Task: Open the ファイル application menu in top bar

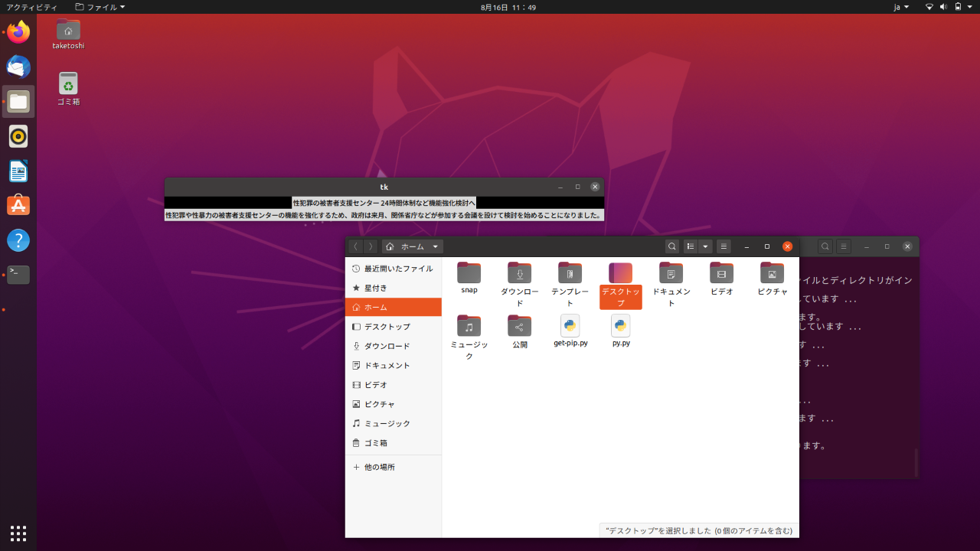Action: [100, 7]
